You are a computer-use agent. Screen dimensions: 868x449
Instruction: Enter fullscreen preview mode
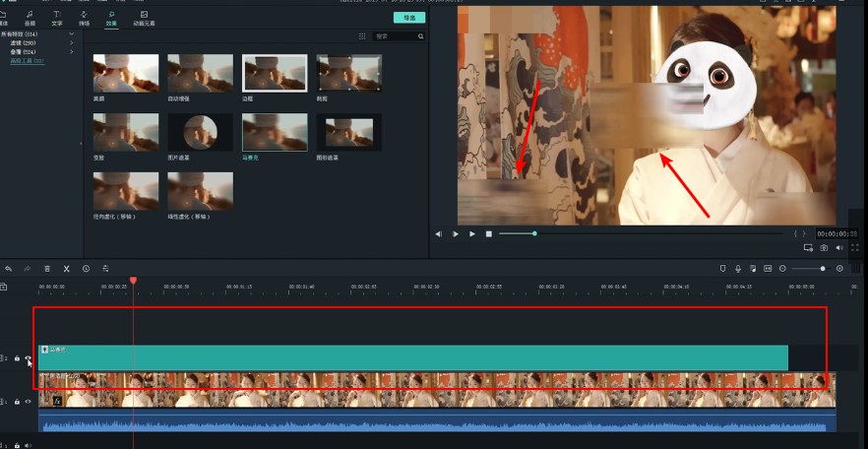tap(854, 248)
